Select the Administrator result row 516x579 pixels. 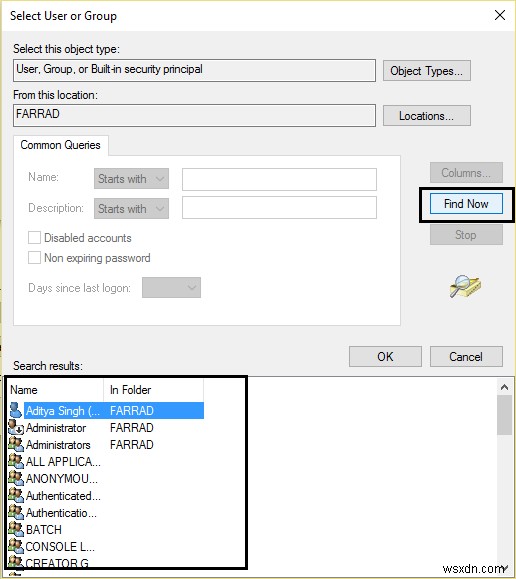(x=106, y=428)
